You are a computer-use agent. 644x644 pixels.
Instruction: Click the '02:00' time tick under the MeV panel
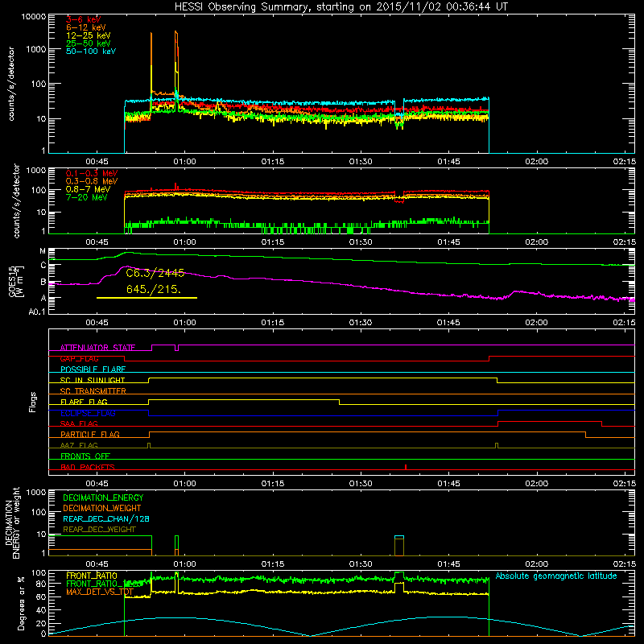point(536,242)
